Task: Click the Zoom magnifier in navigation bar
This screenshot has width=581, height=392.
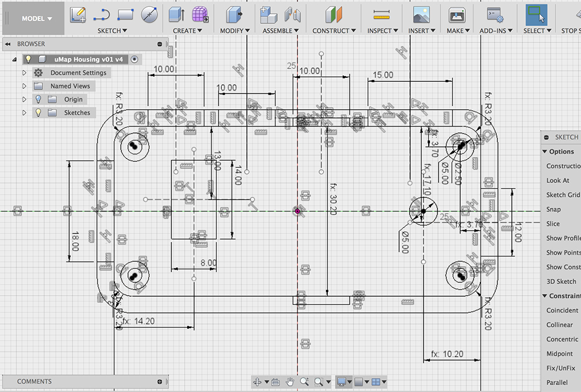Action: click(x=304, y=381)
